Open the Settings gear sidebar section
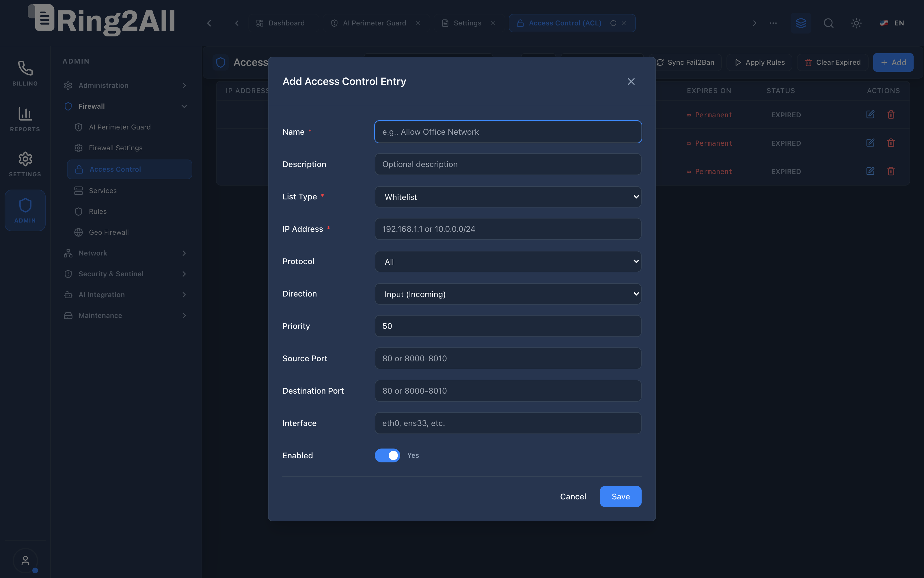This screenshot has height=578, width=924. pos(25,164)
